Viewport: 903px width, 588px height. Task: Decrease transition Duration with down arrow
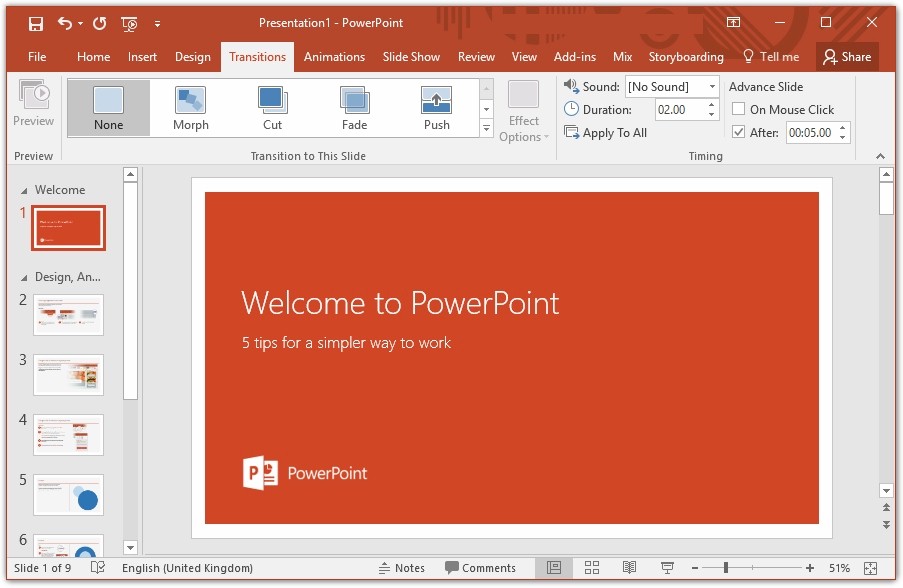click(712, 114)
